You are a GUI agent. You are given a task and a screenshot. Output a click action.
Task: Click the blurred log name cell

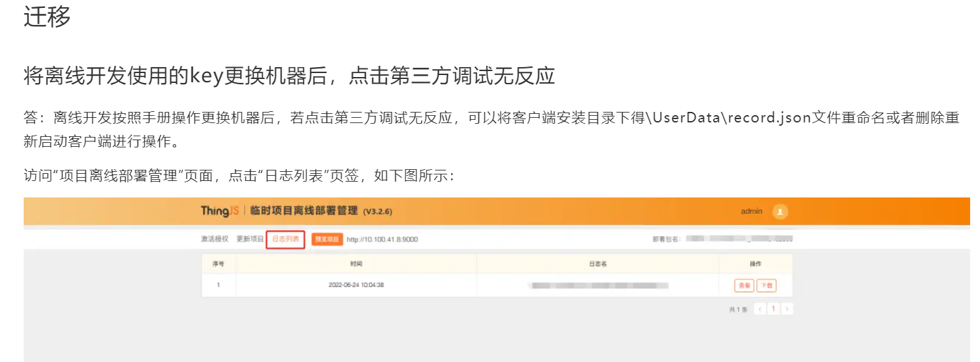tap(598, 286)
